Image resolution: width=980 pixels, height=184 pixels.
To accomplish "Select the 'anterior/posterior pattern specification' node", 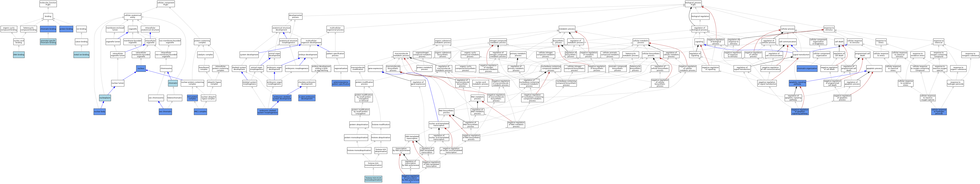I will tap(341, 83).
